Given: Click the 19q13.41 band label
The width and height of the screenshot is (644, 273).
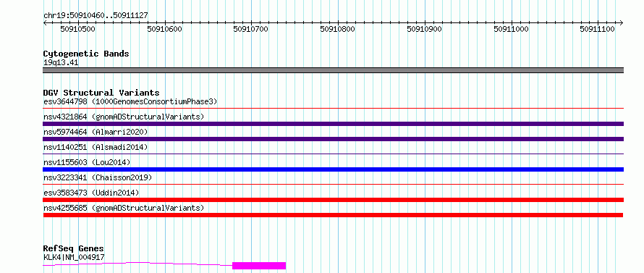Looking at the screenshot, I should pyautogui.click(x=61, y=63).
